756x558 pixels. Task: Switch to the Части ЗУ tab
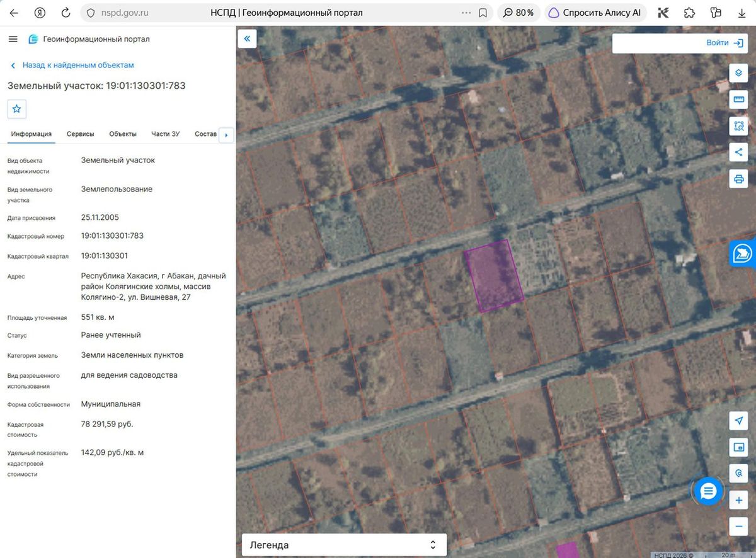pos(166,134)
